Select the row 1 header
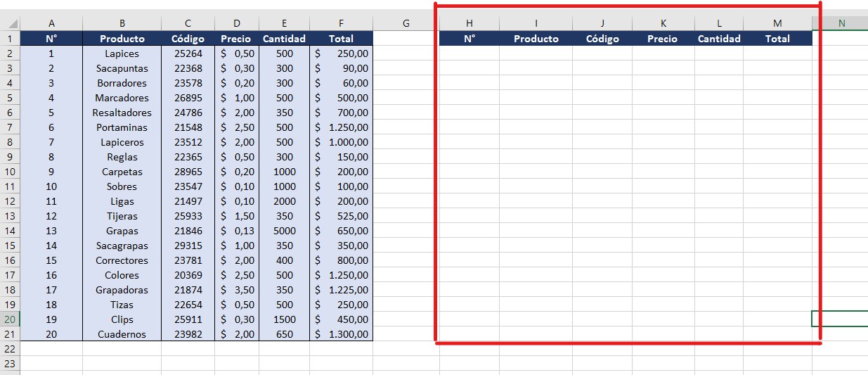Viewport: 868px width, 375px height. pyautogui.click(x=10, y=39)
